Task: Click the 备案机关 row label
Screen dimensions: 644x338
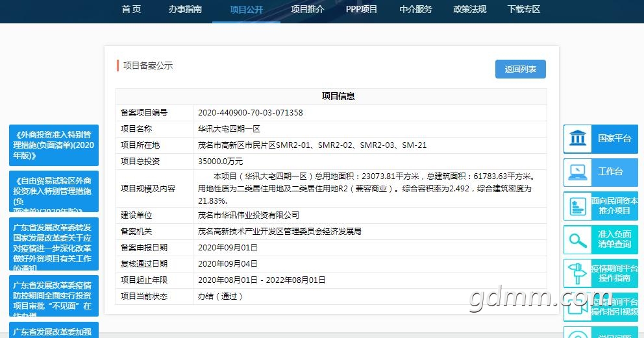Action: tap(136, 232)
